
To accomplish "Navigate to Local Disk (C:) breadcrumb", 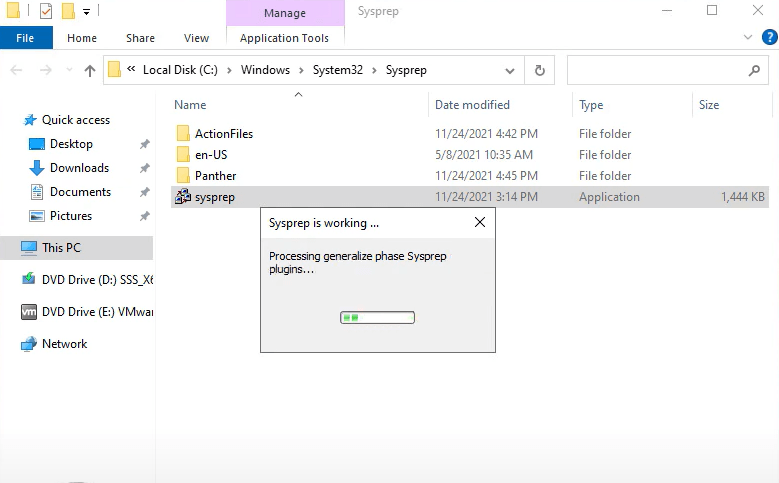I will point(180,70).
